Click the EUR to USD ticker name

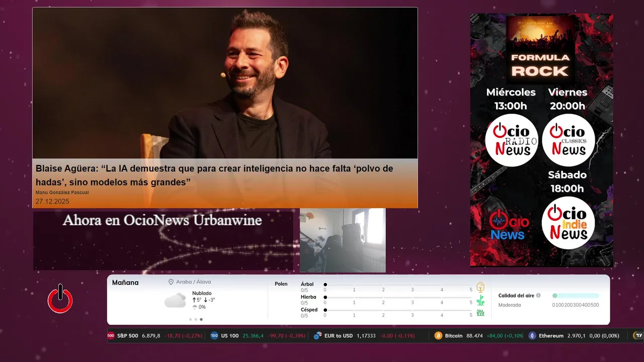coord(339,336)
